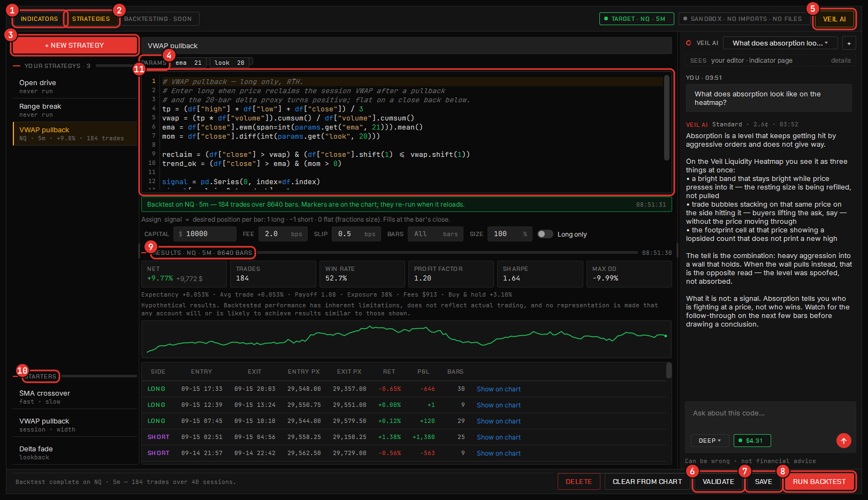Screen dimensions: 868x500
Task: Click the Fee input showing 2.0 bps
Action: point(283,234)
